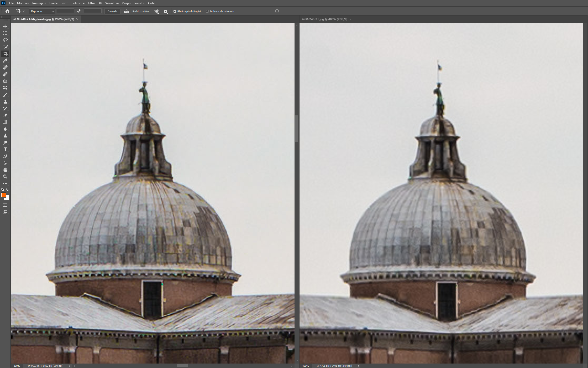
Task: Open the Filtro menu
Action: pyautogui.click(x=91, y=3)
